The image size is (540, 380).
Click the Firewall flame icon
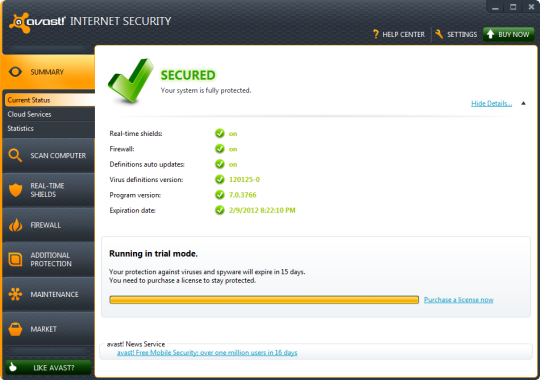15,225
